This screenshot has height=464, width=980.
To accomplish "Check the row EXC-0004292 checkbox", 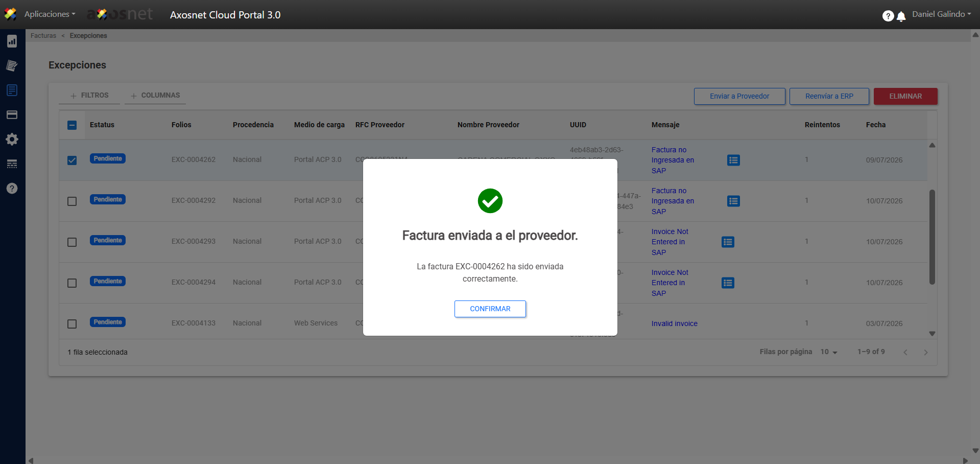I will [72, 201].
